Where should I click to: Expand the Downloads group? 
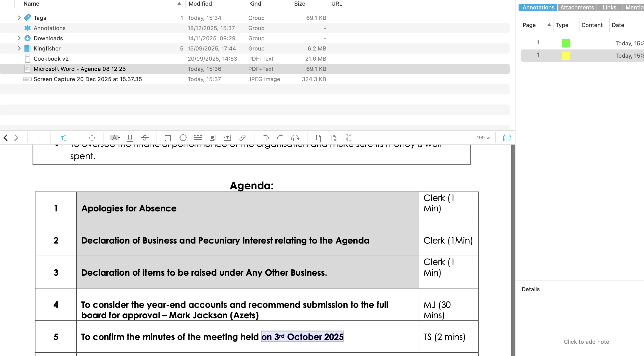click(19, 38)
